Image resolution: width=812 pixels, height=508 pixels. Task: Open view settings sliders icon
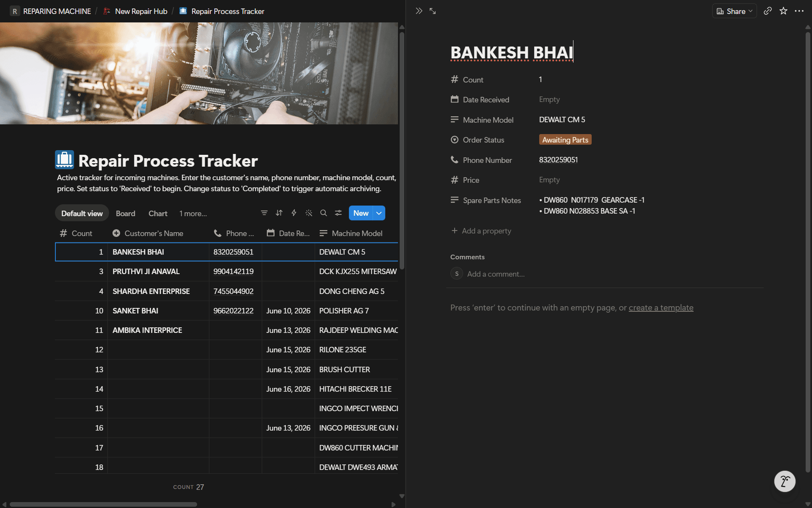pos(338,213)
